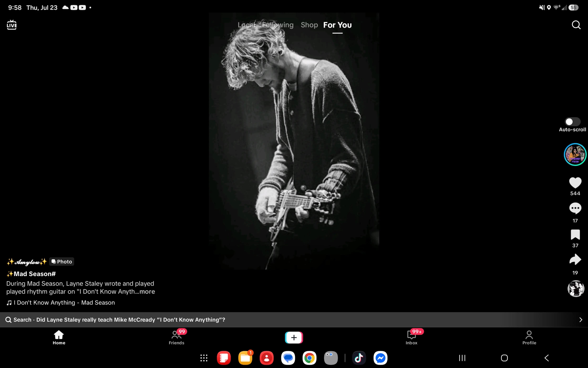
Task: Open the LIVE streams icon
Action: (x=12, y=25)
